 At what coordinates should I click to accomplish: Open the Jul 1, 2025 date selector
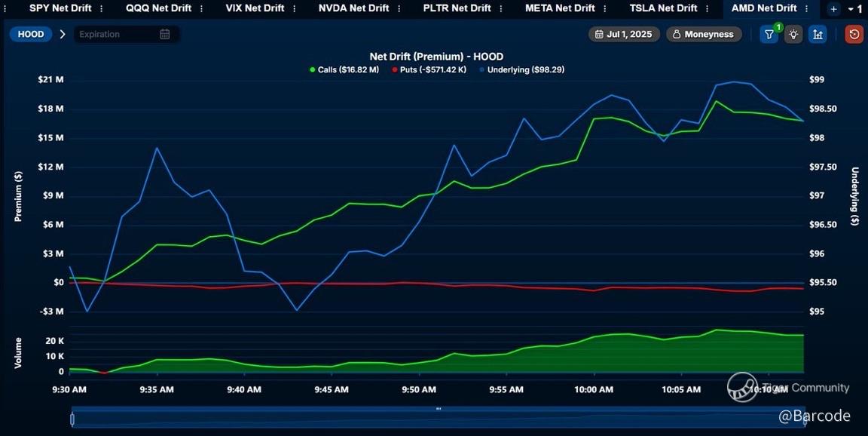624,35
